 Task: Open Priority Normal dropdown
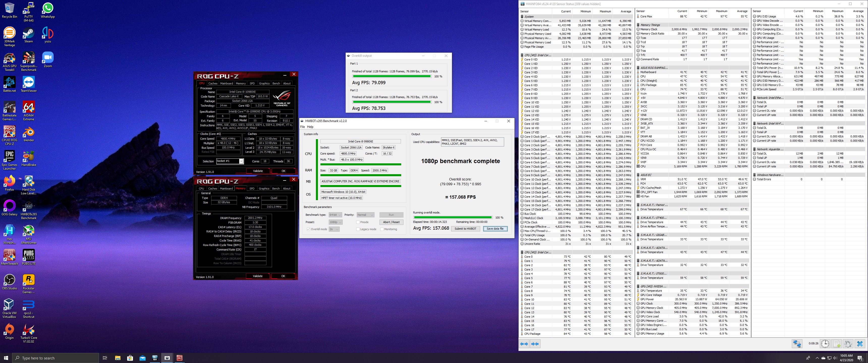365,215
